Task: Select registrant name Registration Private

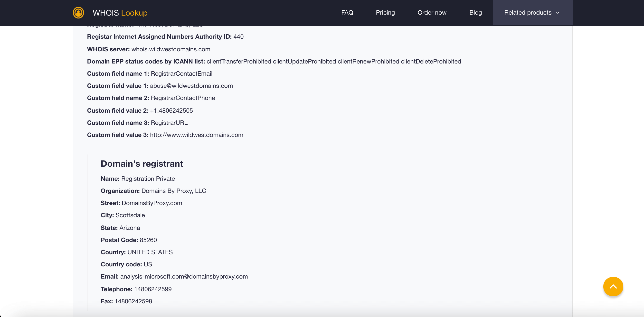Action: coord(148,179)
